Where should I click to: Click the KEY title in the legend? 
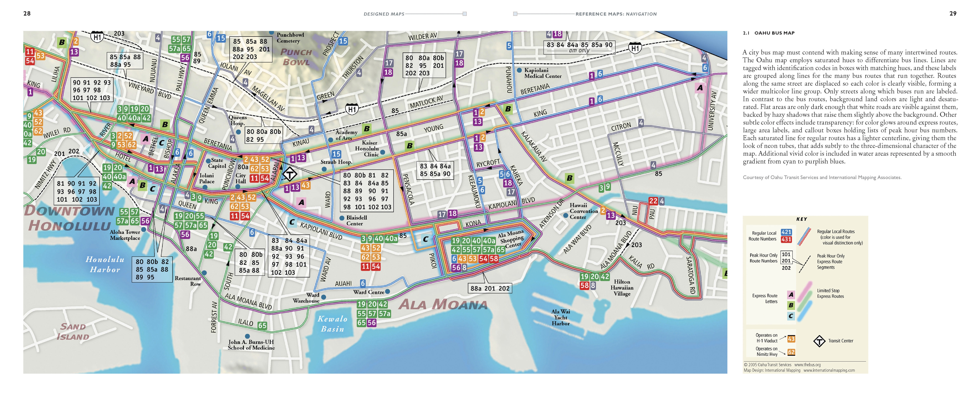click(x=802, y=219)
